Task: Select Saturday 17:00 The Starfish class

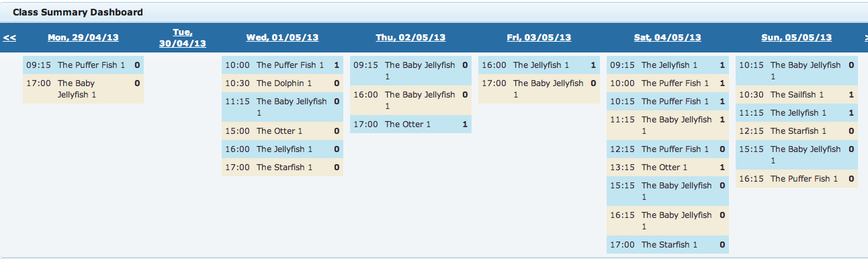Action: (668, 245)
